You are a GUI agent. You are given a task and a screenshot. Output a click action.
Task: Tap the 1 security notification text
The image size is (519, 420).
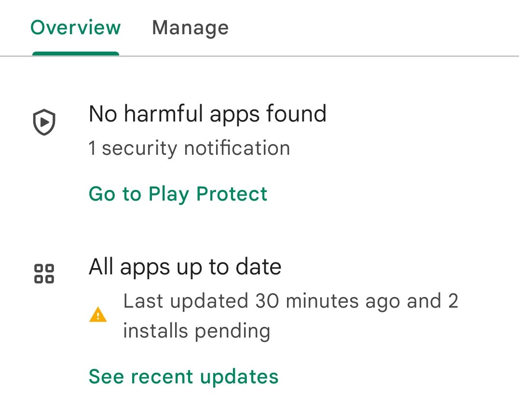[x=189, y=148]
